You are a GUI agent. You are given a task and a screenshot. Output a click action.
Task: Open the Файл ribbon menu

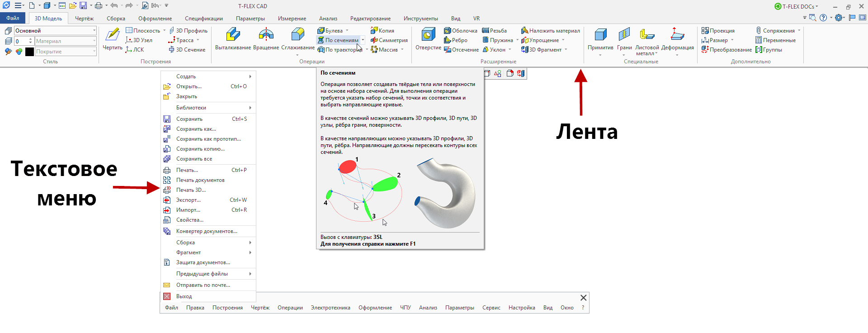(x=13, y=18)
